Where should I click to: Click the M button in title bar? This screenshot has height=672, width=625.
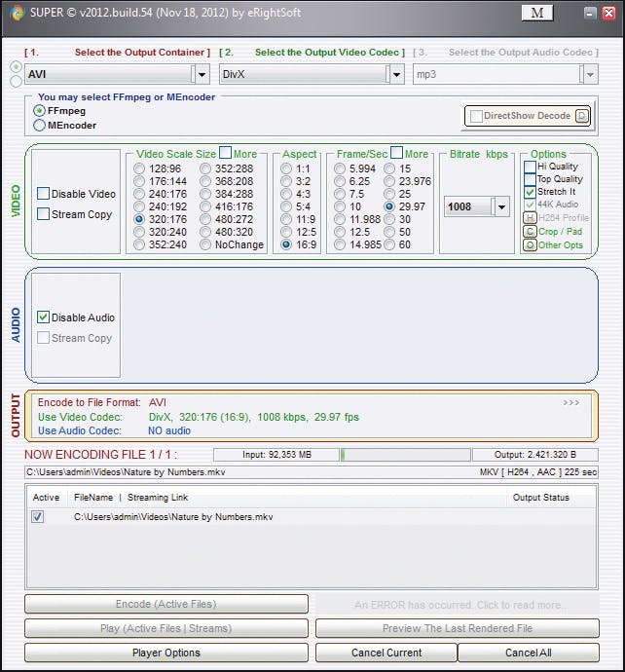pyautogui.click(x=537, y=13)
